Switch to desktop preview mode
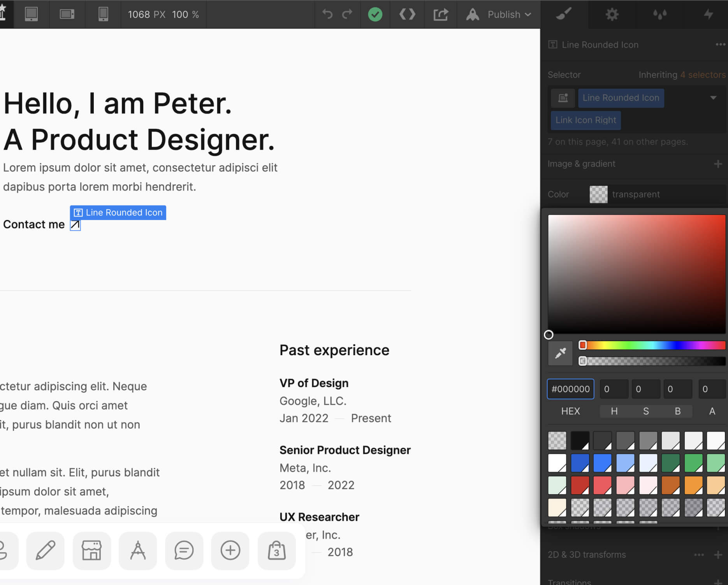728x585 pixels. coord(31,14)
